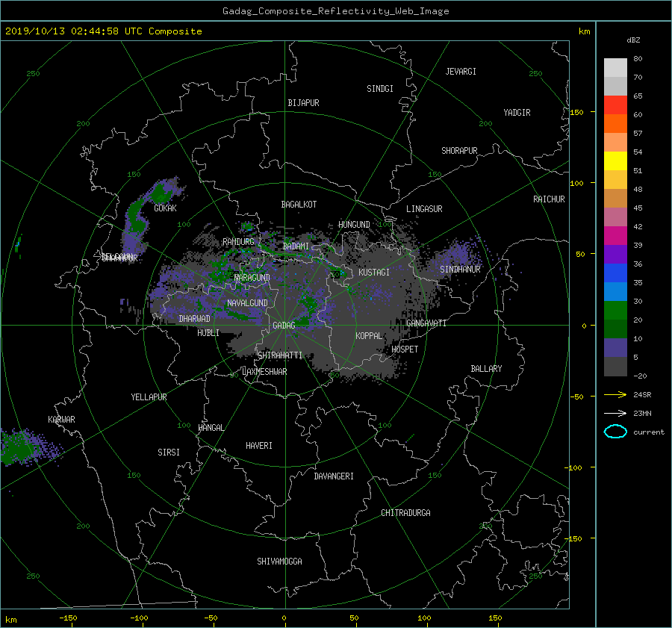This screenshot has height=628, width=672.
Task: Click the KARWAR city label
Action: (x=61, y=419)
